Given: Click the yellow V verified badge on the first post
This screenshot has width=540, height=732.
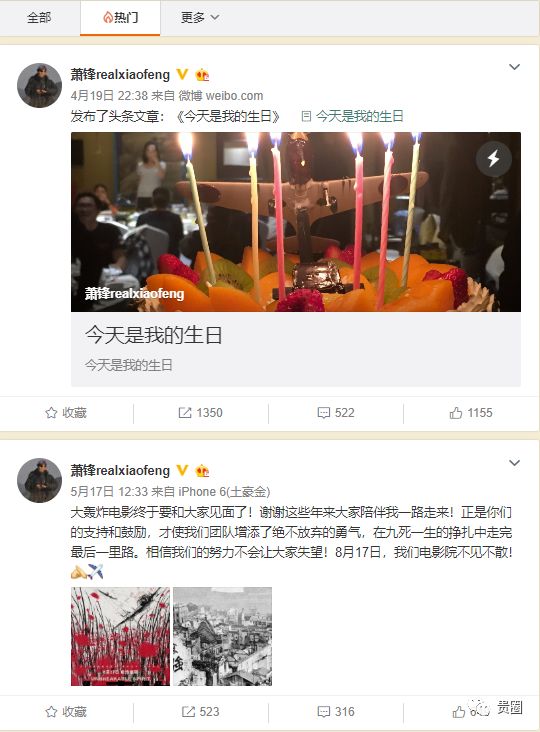Looking at the screenshot, I should point(182,74).
